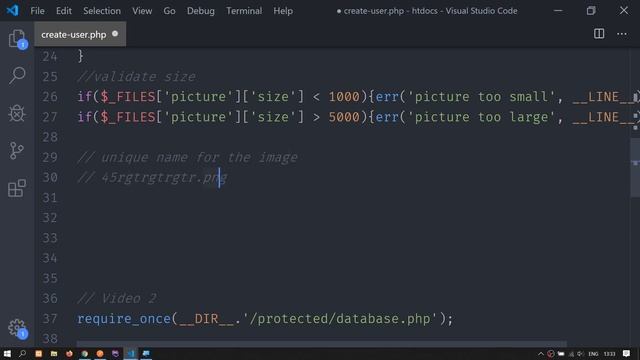Screen dimensions: 640x360
Task: Click the '// Video 2' comment
Action: [117, 298]
